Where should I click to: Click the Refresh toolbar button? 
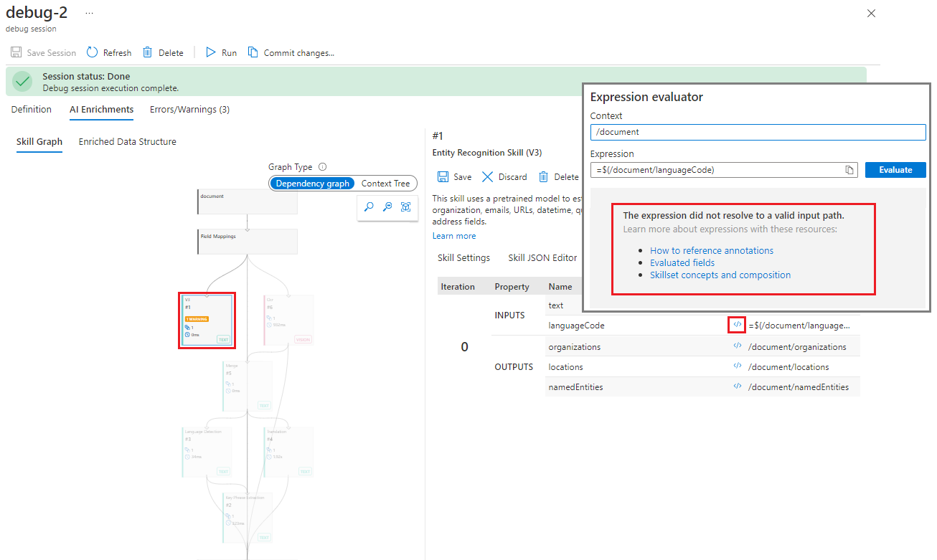pyautogui.click(x=109, y=52)
